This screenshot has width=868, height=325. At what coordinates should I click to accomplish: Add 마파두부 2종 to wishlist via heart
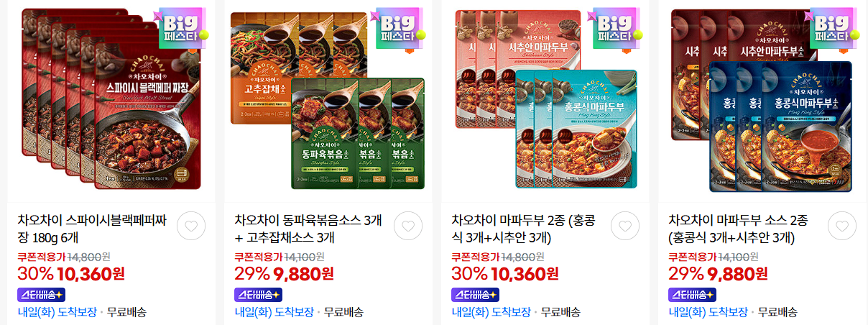624,226
